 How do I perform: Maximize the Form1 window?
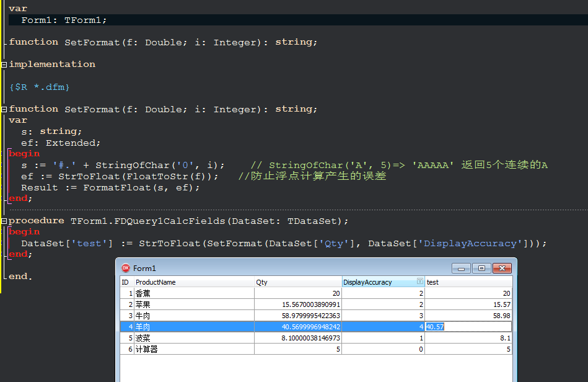[x=481, y=269]
